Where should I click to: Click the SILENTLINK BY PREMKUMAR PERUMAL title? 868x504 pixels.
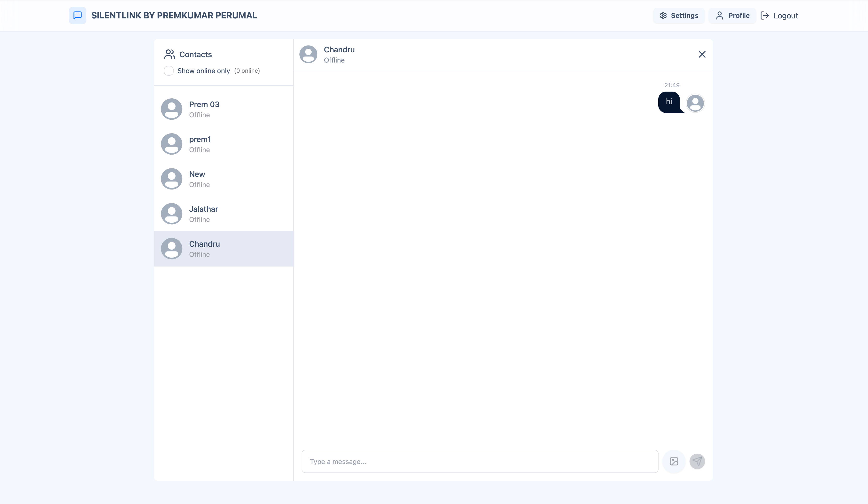pyautogui.click(x=174, y=16)
